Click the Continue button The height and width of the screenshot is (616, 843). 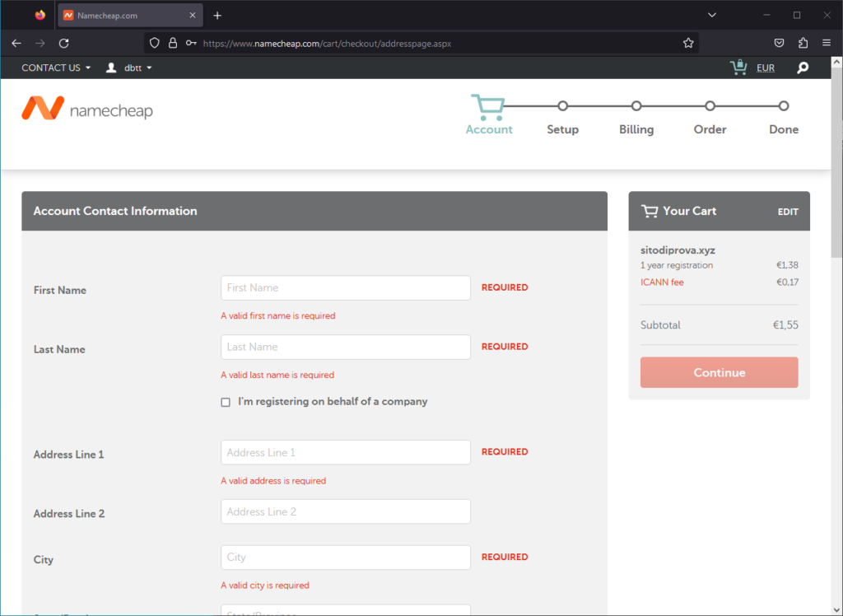pos(720,372)
